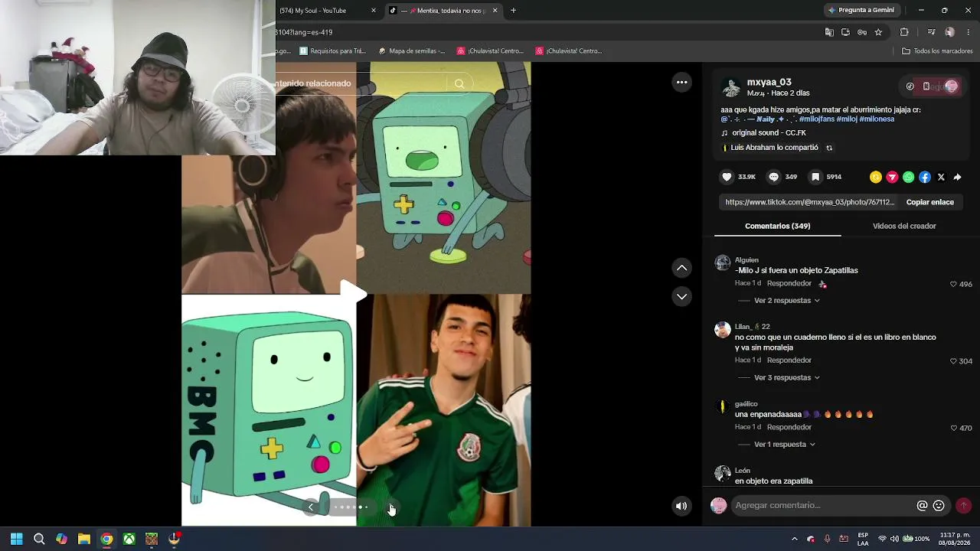980x551 pixels.
Task: Open the #milojfans hashtag
Action: (816, 119)
